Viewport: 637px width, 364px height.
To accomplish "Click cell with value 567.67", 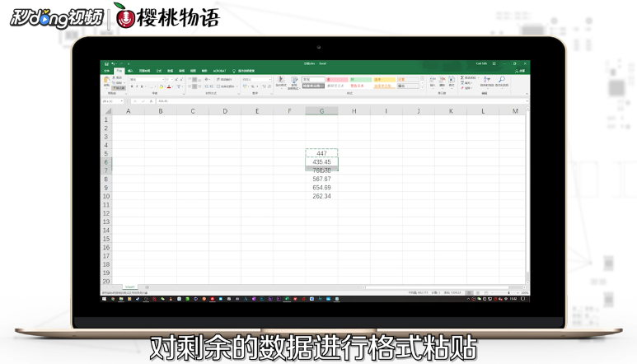I will [321, 179].
